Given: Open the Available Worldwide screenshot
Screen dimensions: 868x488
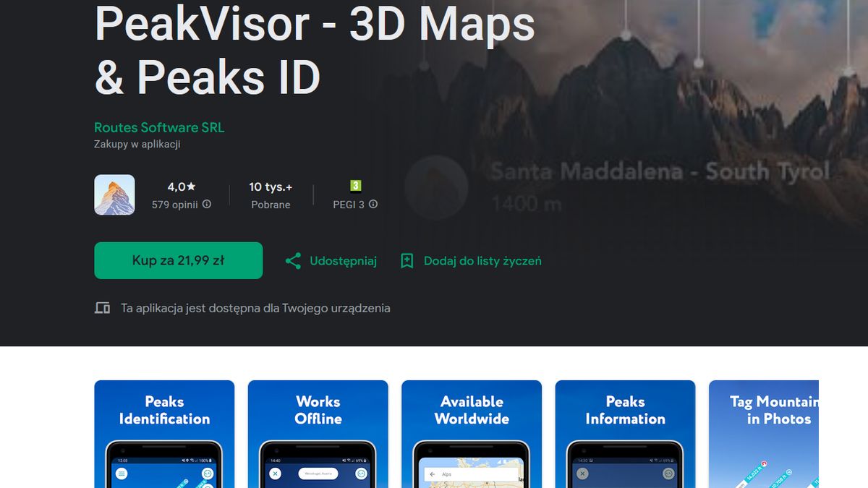Looking at the screenshot, I should pyautogui.click(x=472, y=434).
